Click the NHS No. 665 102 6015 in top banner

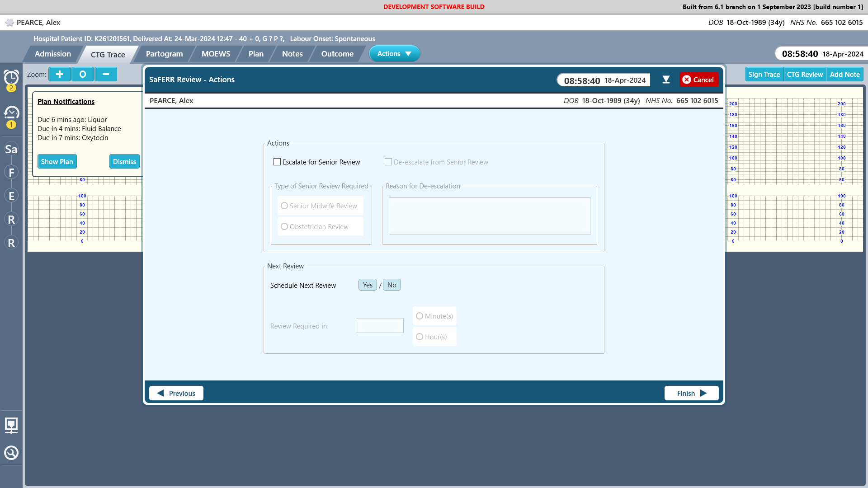coord(826,23)
